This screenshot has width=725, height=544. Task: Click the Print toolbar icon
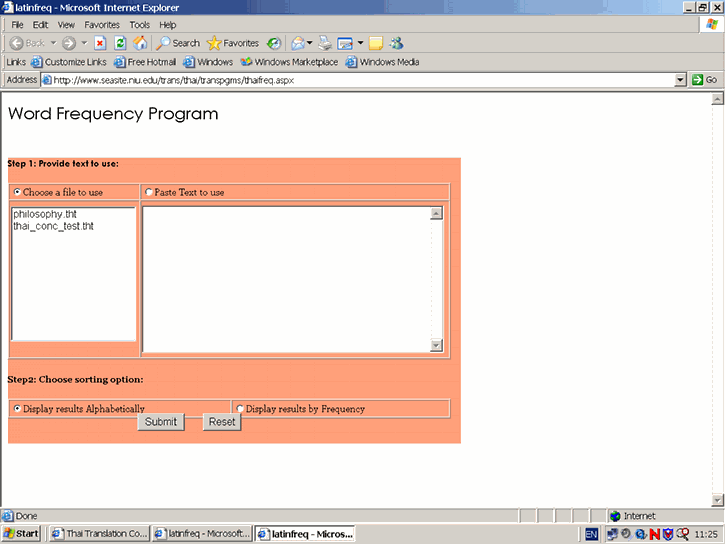click(x=325, y=43)
